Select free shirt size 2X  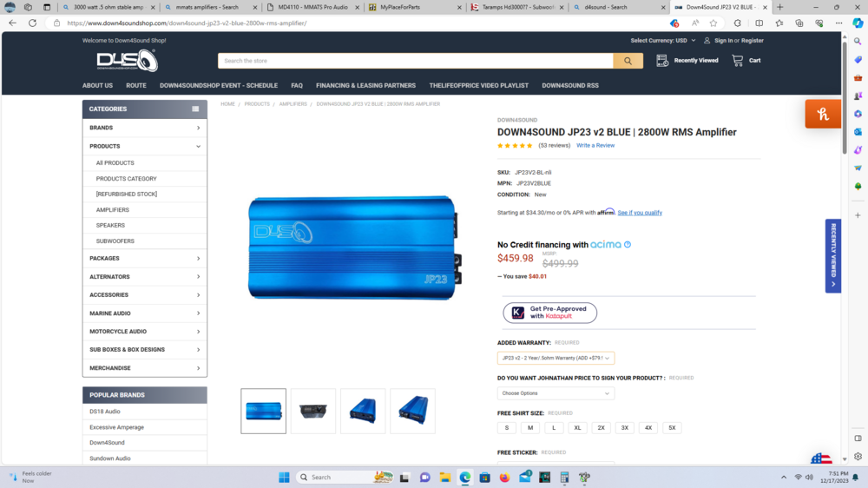coord(602,427)
